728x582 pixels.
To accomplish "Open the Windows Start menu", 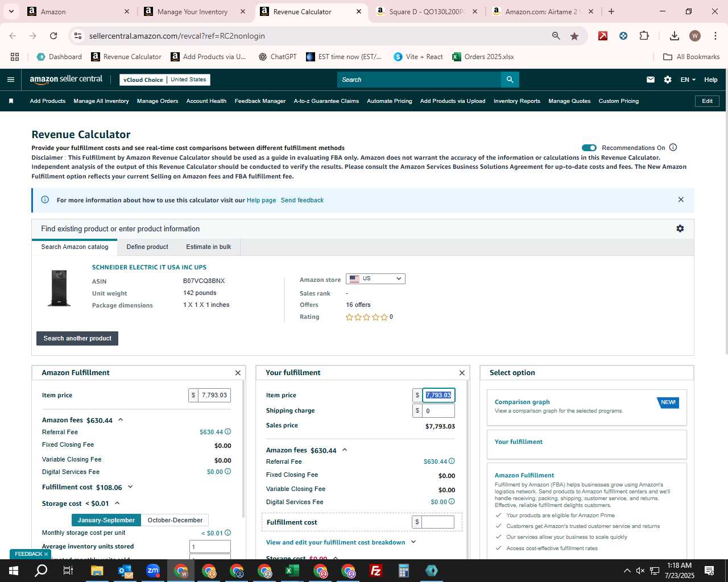I will (x=14, y=571).
